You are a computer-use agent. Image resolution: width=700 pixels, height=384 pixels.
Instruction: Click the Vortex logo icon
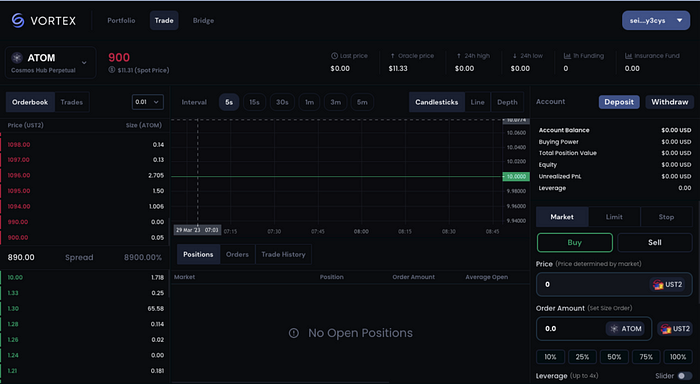coord(18,21)
